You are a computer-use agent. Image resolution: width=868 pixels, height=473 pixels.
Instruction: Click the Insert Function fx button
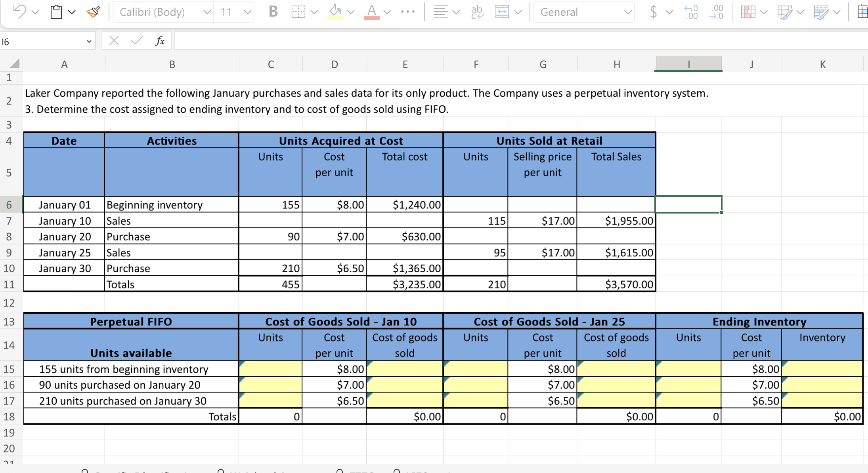160,41
